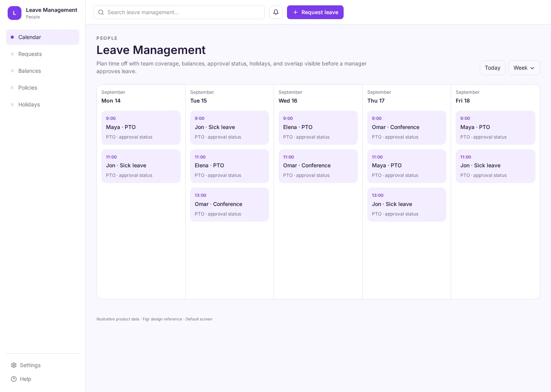The height and width of the screenshot is (392, 551).
Task: Open Maya PTO event on Thu 17
Action: [x=407, y=166]
